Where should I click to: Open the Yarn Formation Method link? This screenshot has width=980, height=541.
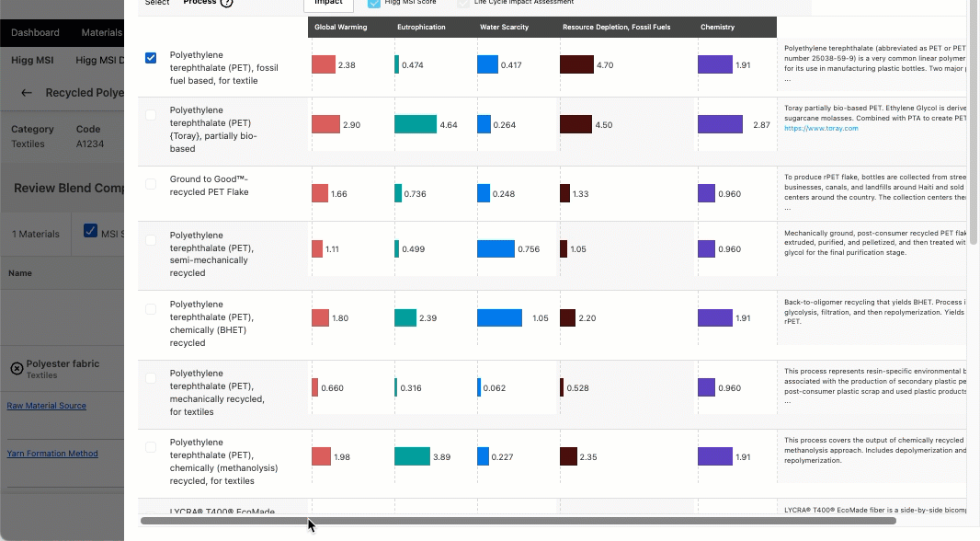coord(52,454)
